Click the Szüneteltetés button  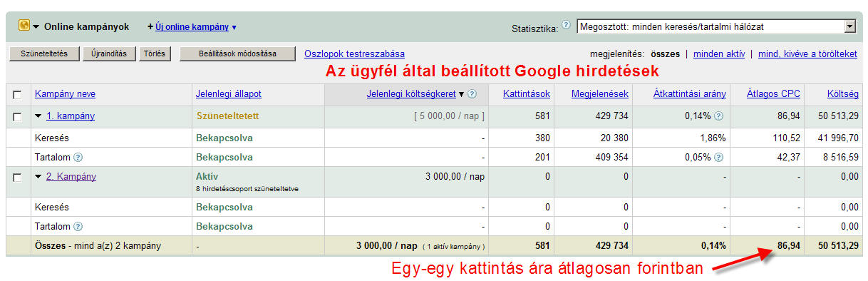(43, 53)
